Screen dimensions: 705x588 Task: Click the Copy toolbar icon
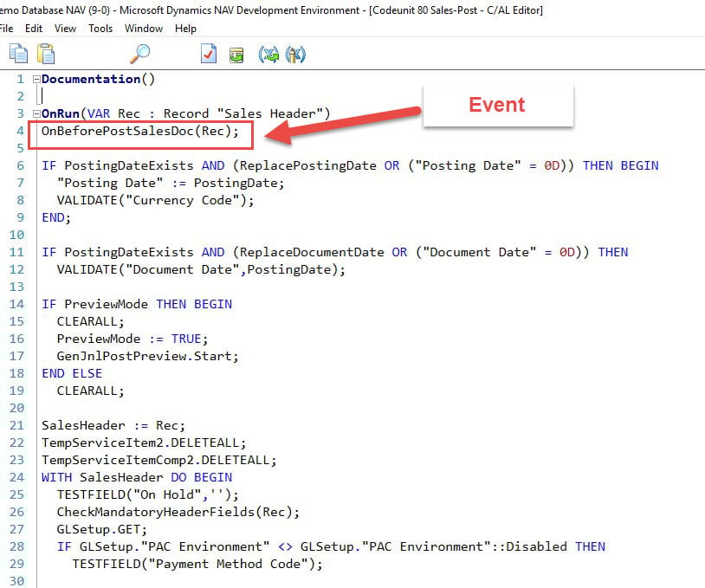tap(17, 54)
